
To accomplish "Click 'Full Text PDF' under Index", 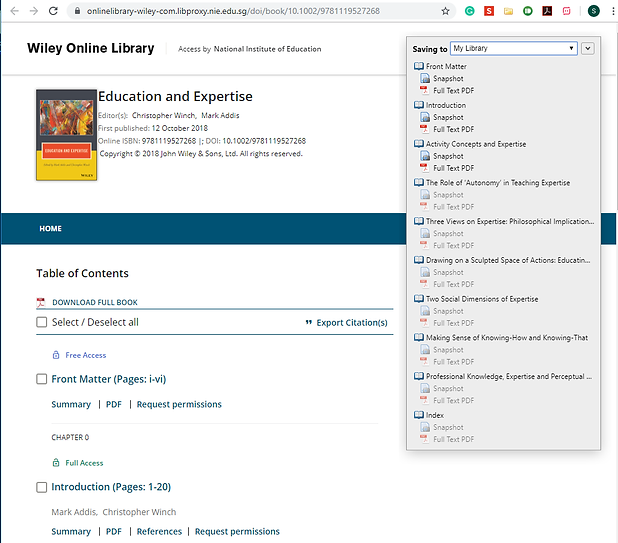I will pos(453,439).
